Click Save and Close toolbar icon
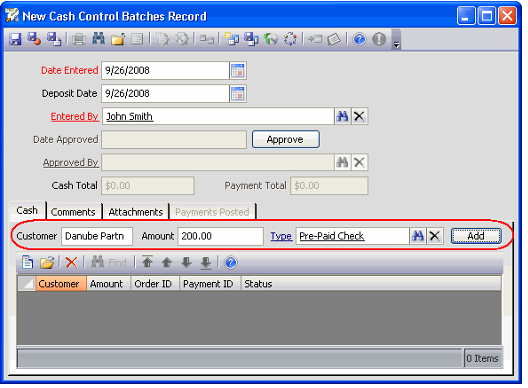The height and width of the screenshot is (388, 528). tap(34, 39)
